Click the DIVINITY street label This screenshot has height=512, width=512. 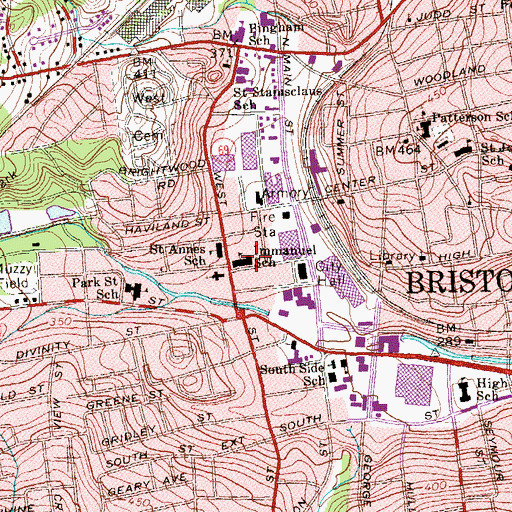tap(43, 350)
